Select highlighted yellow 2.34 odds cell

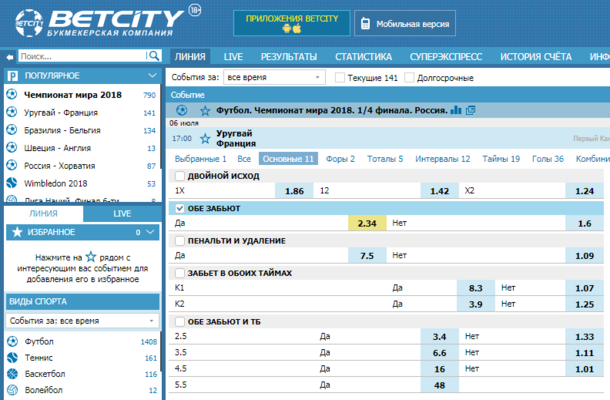point(366,224)
